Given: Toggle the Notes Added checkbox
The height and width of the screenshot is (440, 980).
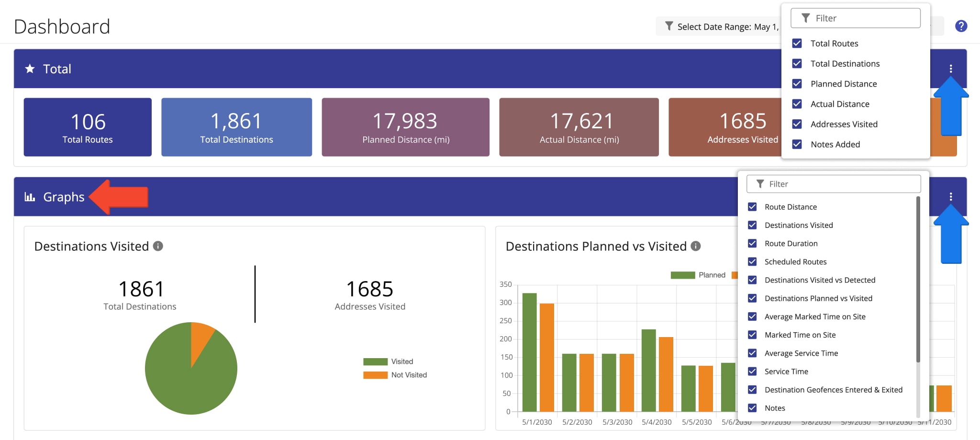Looking at the screenshot, I should tap(797, 144).
